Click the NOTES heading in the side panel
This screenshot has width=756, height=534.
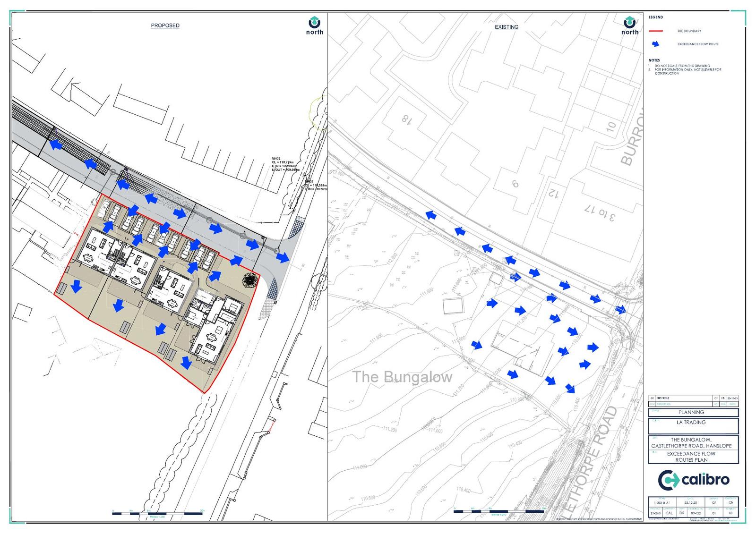[x=654, y=60]
